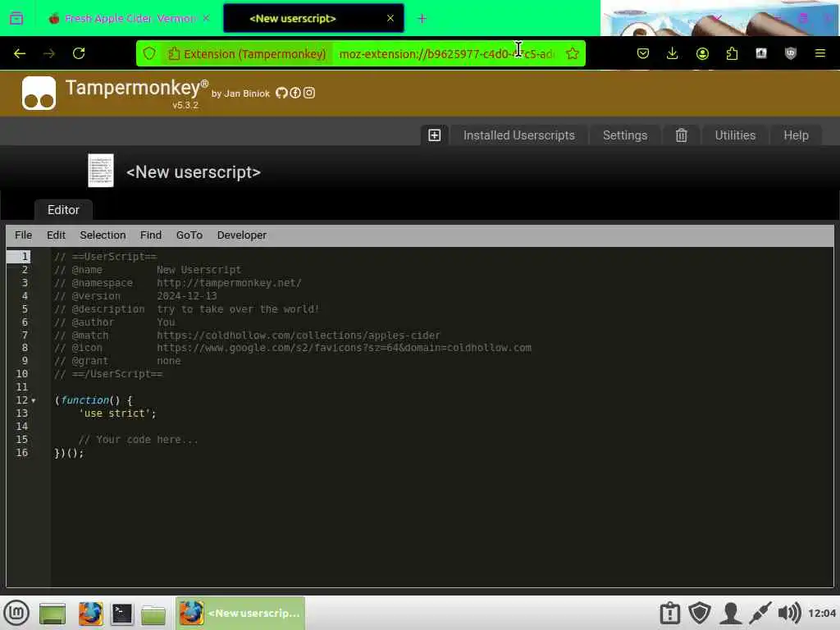The height and width of the screenshot is (630, 840).
Task: Open the GoTo menu
Action: (x=189, y=235)
